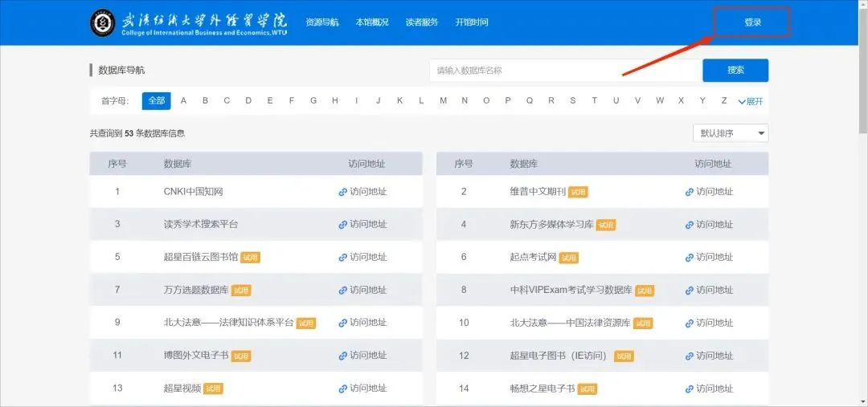The image size is (868, 407).
Task: Click database name 超星百链云图书馆
Action: click(201, 257)
